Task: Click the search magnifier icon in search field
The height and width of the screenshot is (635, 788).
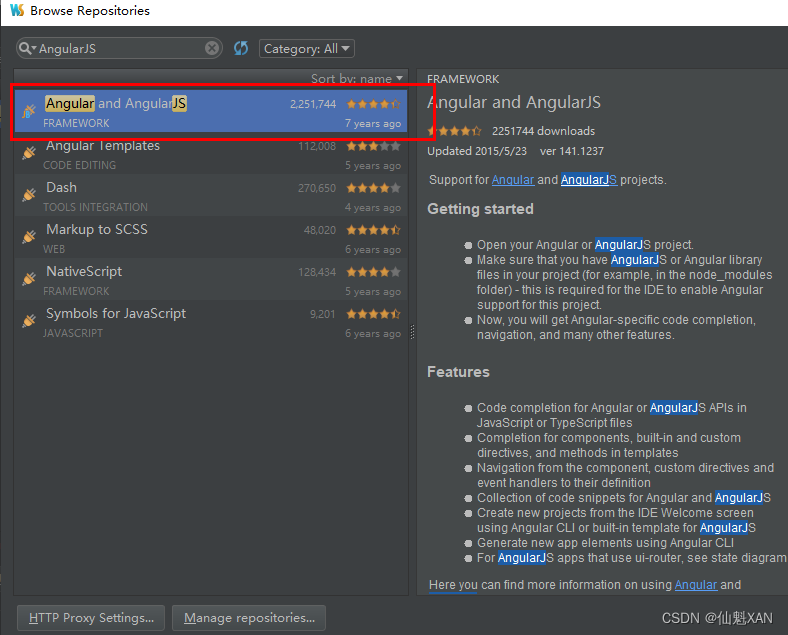Action: 27,48
